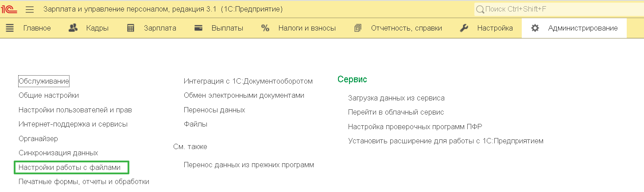Image resolution: width=644 pixels, height=192 pixels.
Task: Open Настройки работы с файлами
Action: (x=70, y=167)
